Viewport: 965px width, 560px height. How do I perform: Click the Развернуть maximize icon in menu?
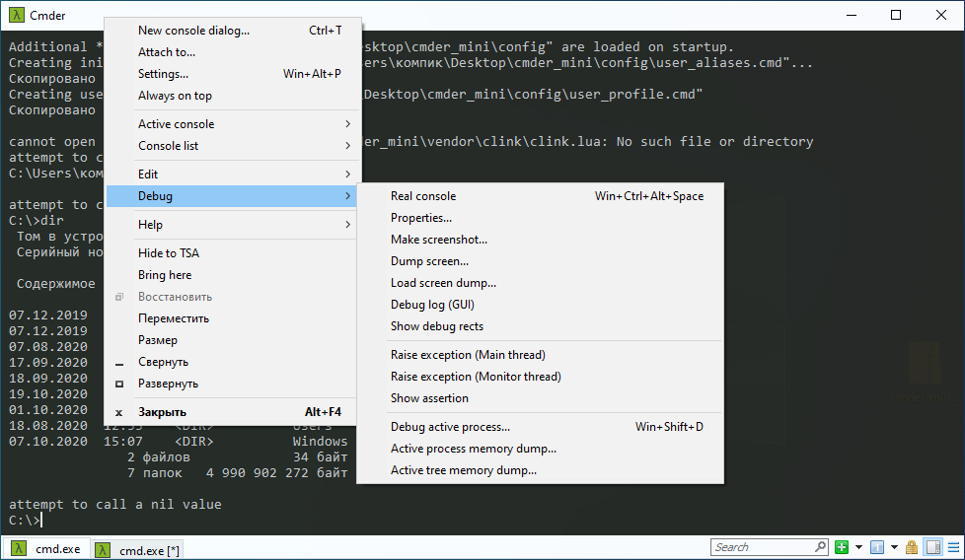coord(119,384)
